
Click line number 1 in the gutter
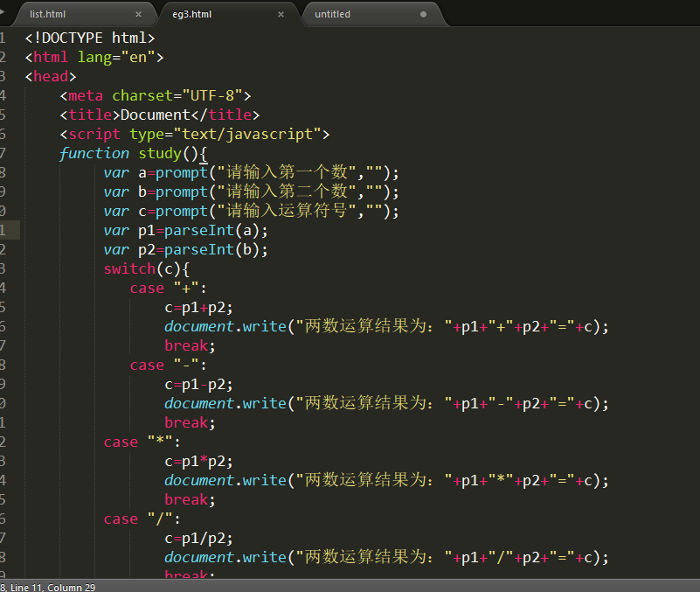click(3, 38)
